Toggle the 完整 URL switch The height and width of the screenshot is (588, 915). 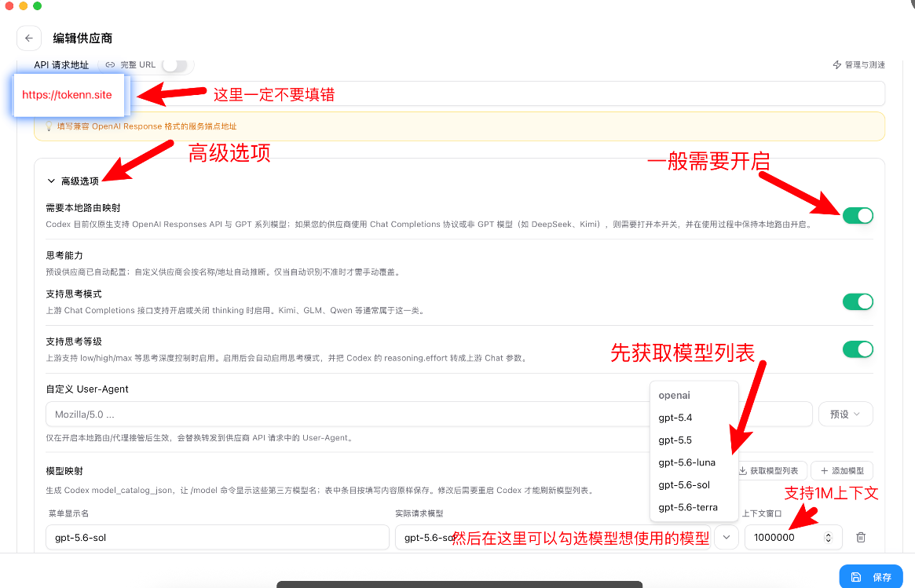175,65
